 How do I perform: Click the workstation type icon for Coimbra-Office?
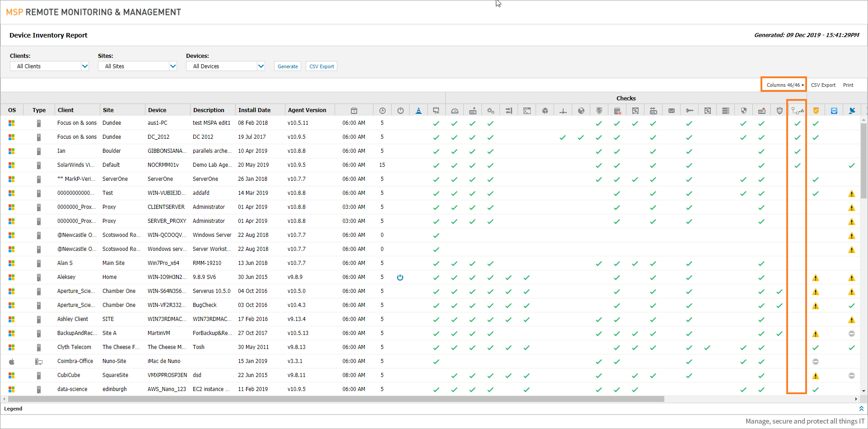pyautogui.click(x=39, y=361)
